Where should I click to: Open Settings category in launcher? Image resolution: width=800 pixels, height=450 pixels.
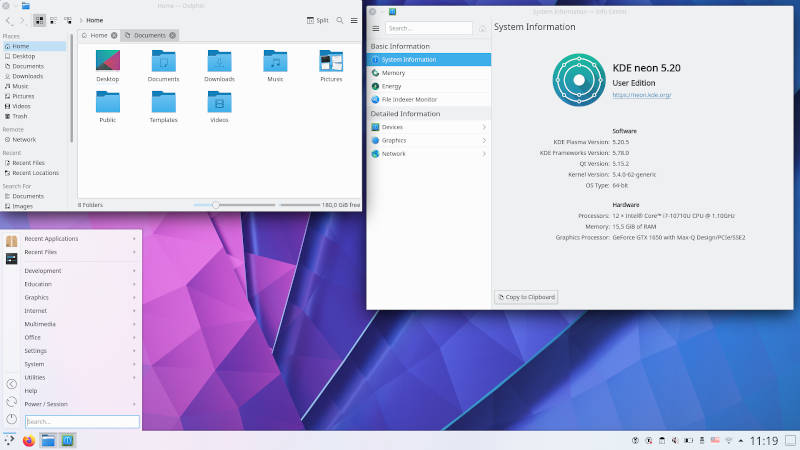coord(80,351)
